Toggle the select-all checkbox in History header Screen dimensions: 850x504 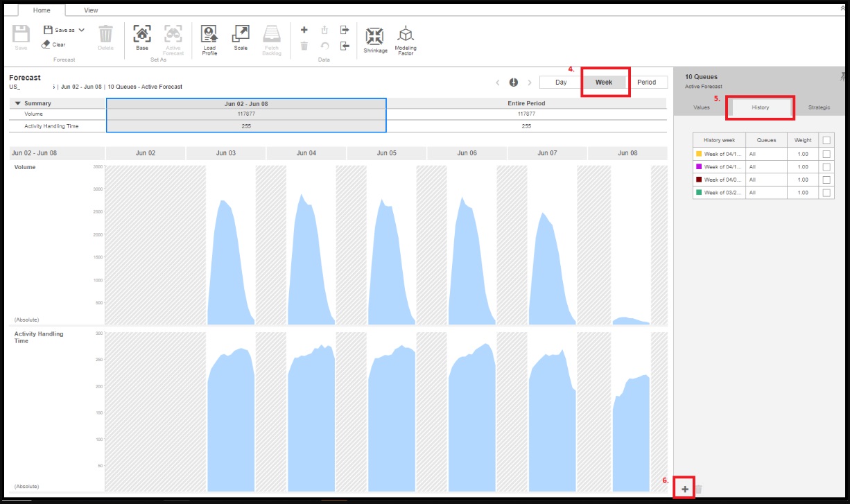tap(826, 140)
